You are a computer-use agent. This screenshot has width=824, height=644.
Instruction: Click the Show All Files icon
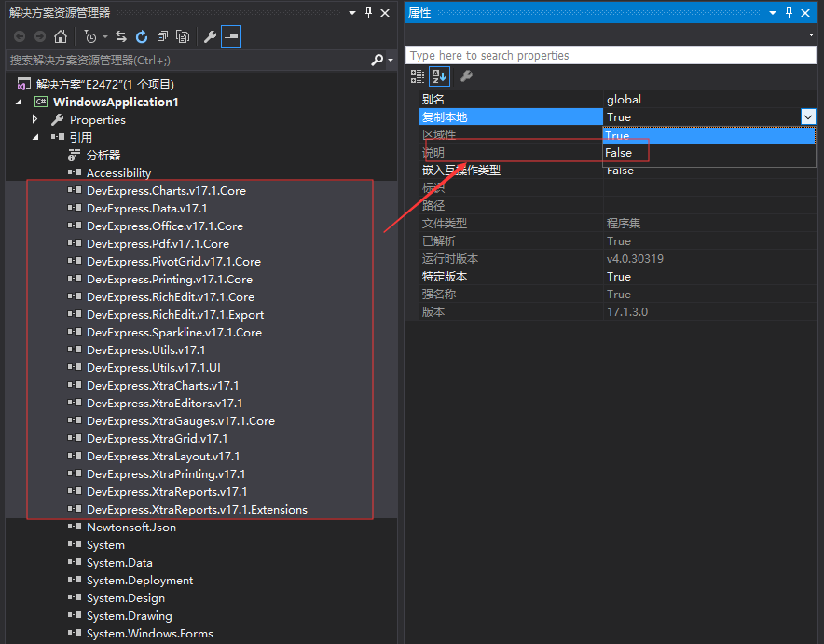(183, 36)
